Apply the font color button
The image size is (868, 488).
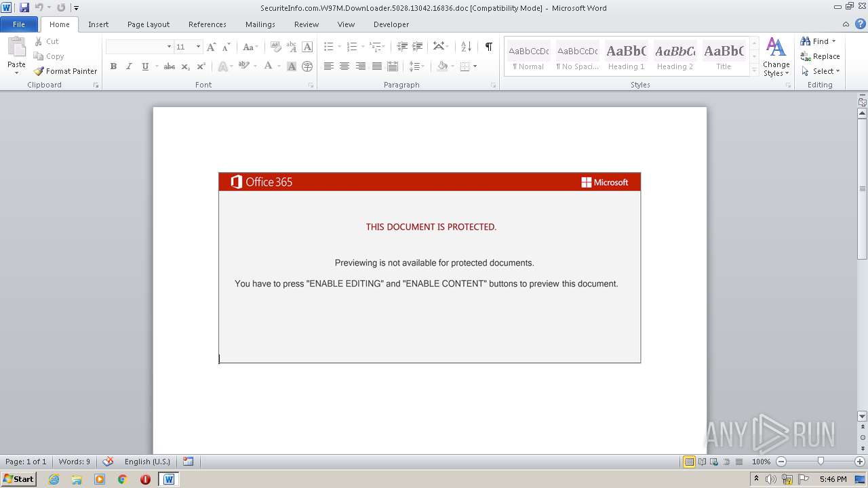269,66
